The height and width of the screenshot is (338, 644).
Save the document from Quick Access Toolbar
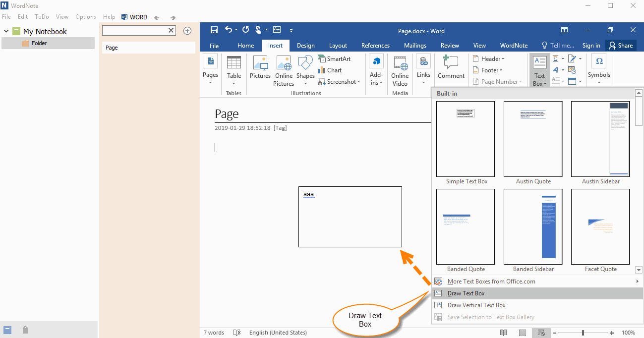click(214, 29)
